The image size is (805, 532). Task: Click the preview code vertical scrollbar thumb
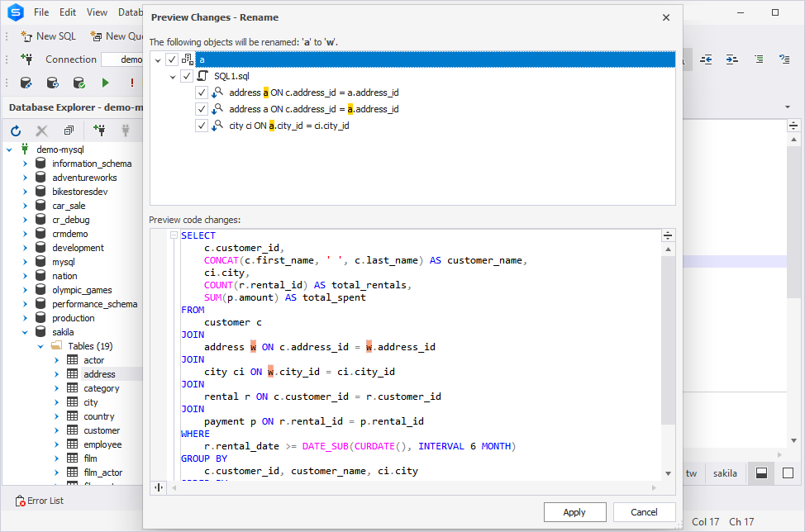(x=668, y=340)
